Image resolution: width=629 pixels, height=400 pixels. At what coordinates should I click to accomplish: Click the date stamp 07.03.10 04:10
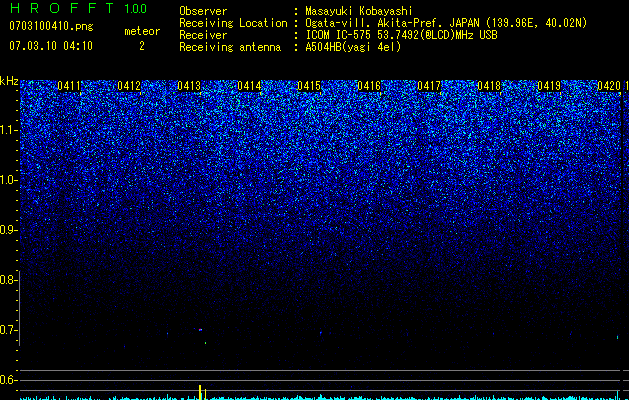point(51,46)
